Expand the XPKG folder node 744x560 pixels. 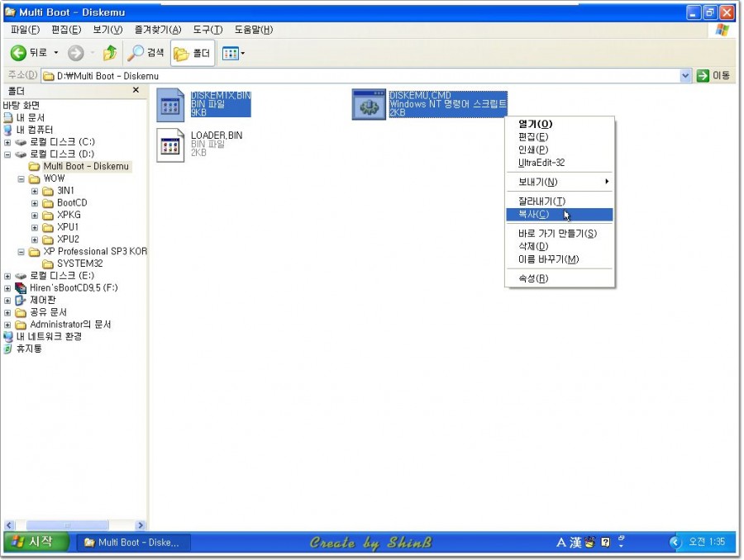pos(35,216)
